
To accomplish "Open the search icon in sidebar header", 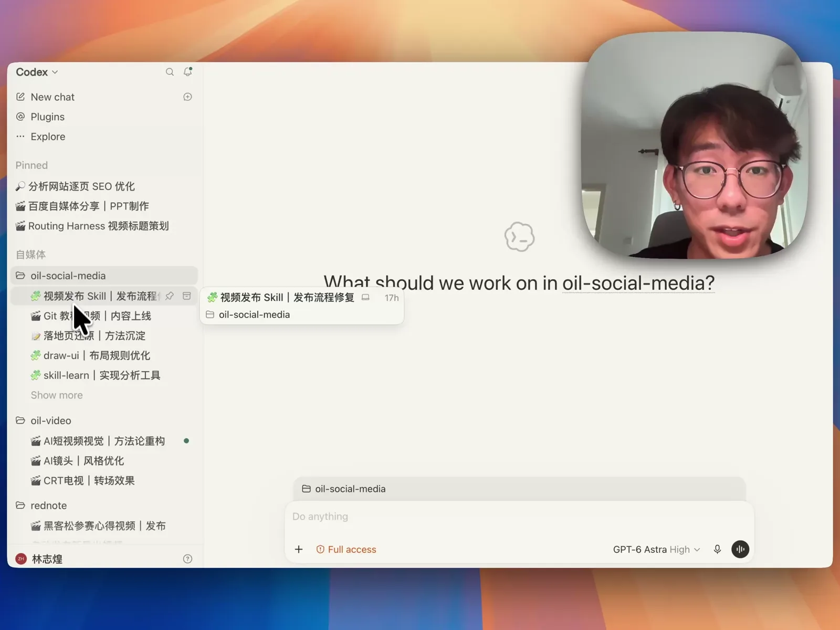I will (x=170, y=72).
